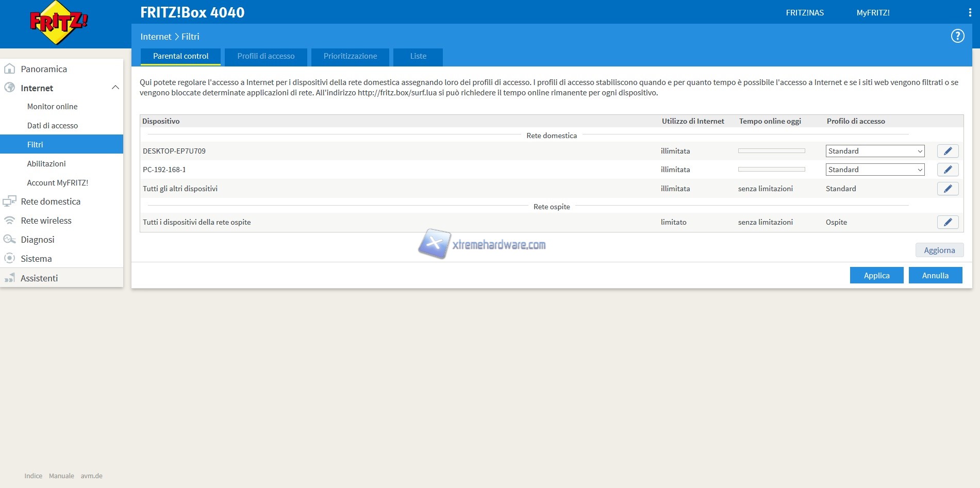
Task: Click the Panoramica home icon
Action: pos(9,69)
